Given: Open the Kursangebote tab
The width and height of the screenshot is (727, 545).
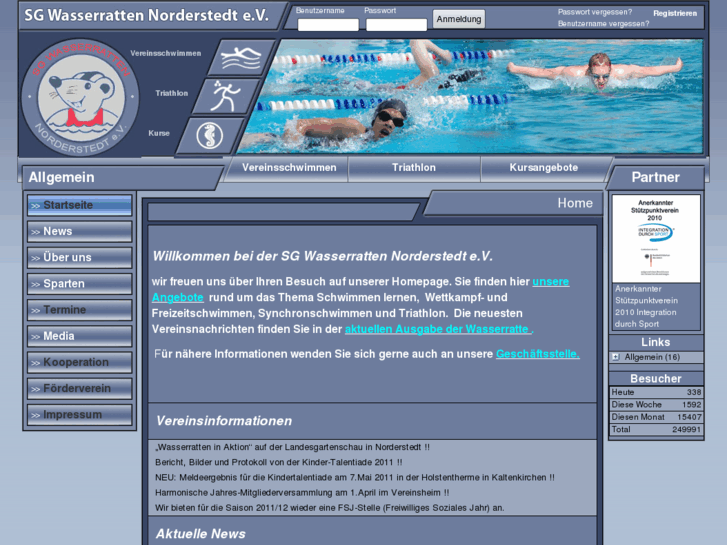Looking at the screenshot, I should (543, 168).
